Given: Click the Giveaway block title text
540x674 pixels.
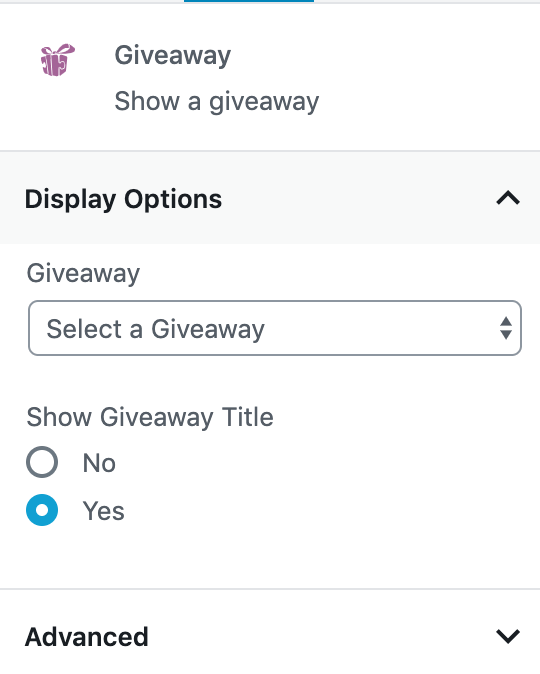Looking at the screenshot, I should [172, 56].
